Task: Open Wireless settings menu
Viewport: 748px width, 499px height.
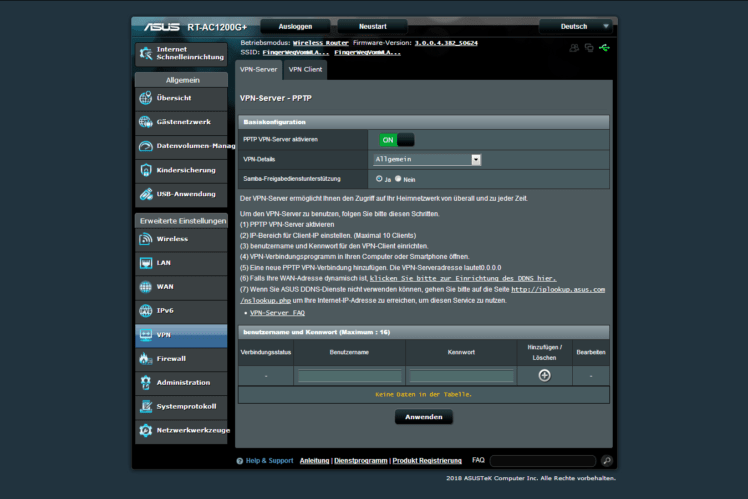Action: pos(181,239)
